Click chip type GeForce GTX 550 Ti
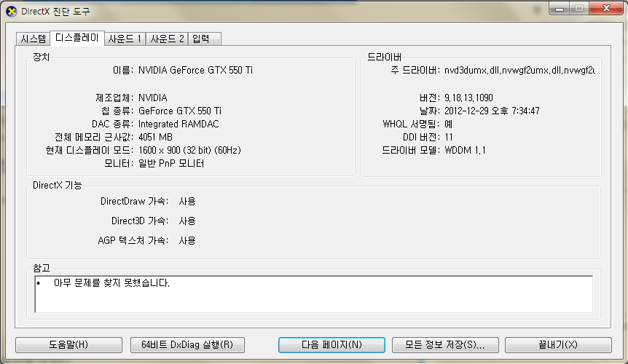Image resolution: width=628 pixels, height=364 pixels. tap(180, 111)
